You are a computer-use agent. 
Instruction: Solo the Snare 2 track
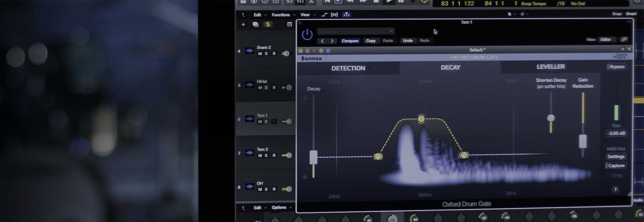(x=266, y=54)
